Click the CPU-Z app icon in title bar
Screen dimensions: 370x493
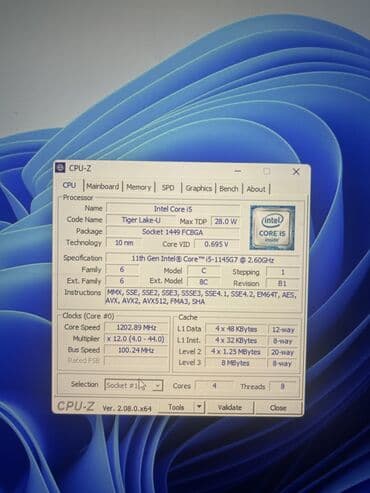click(60, 168)
